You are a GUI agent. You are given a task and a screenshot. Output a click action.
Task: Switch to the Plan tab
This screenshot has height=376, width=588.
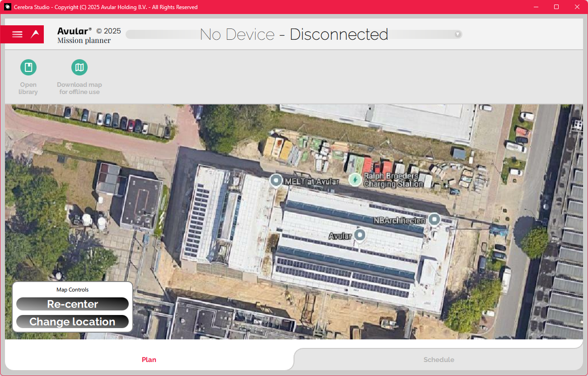tap(149, 360)
